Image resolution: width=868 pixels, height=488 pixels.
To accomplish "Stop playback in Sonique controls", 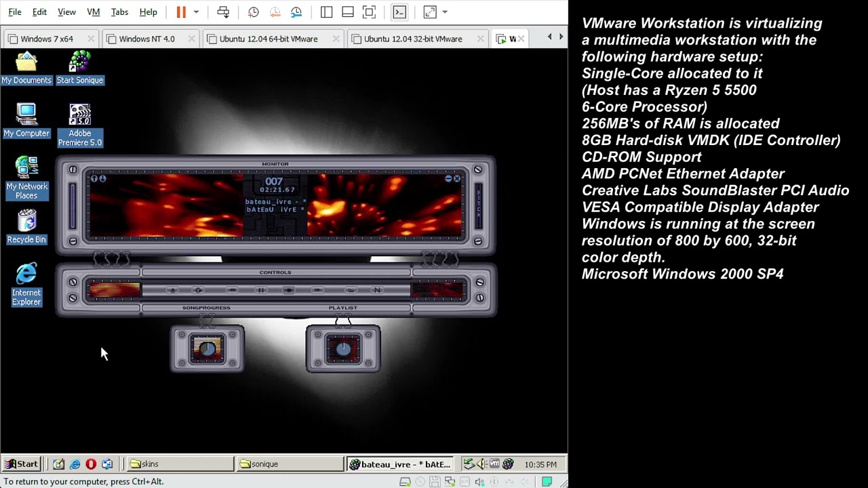I will (x=289, y=290).
